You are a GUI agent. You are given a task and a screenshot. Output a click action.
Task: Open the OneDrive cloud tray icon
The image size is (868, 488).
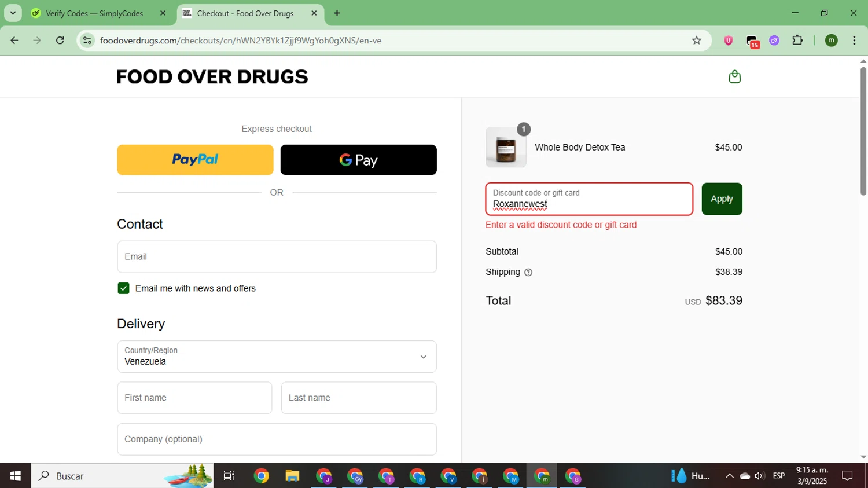coord(745,476)
